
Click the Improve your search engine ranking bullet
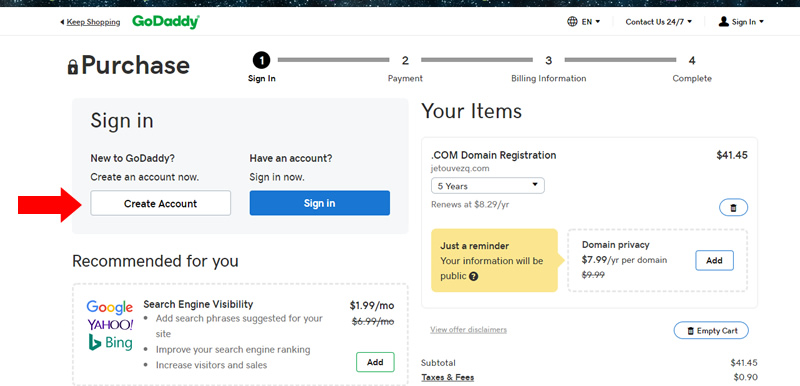(x=233, y=350)
